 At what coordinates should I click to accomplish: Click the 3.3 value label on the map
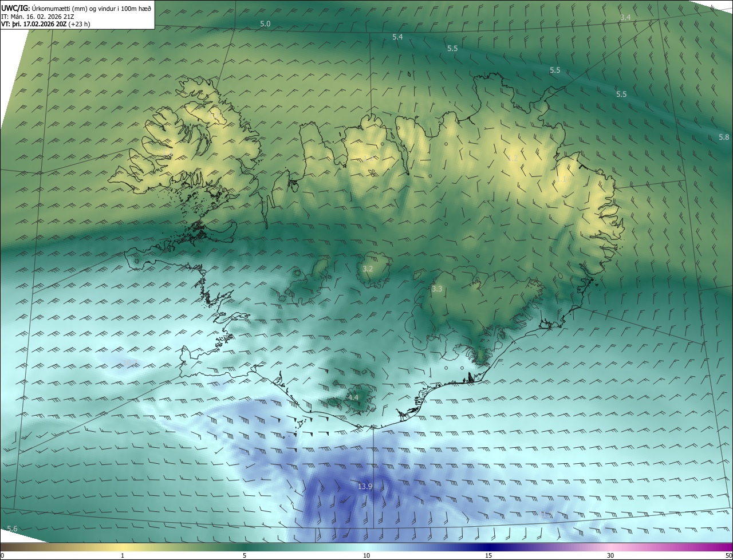(x=437, y=289)
